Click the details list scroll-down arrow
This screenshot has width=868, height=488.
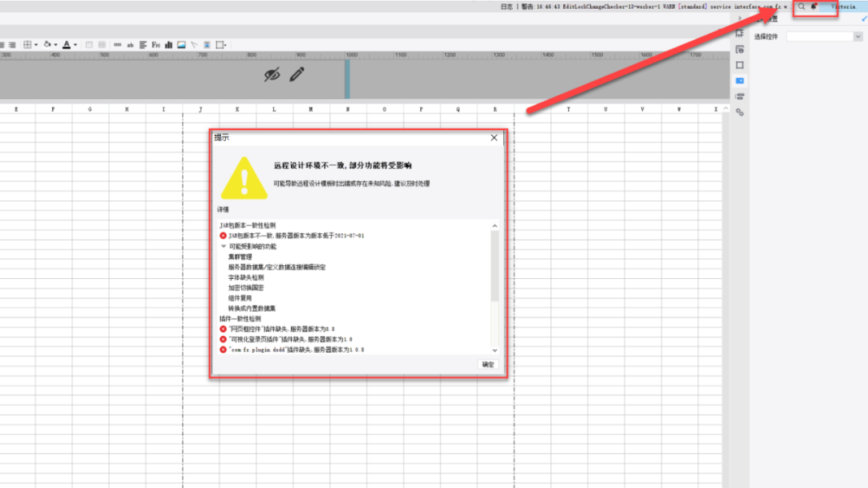pos(494,350)
